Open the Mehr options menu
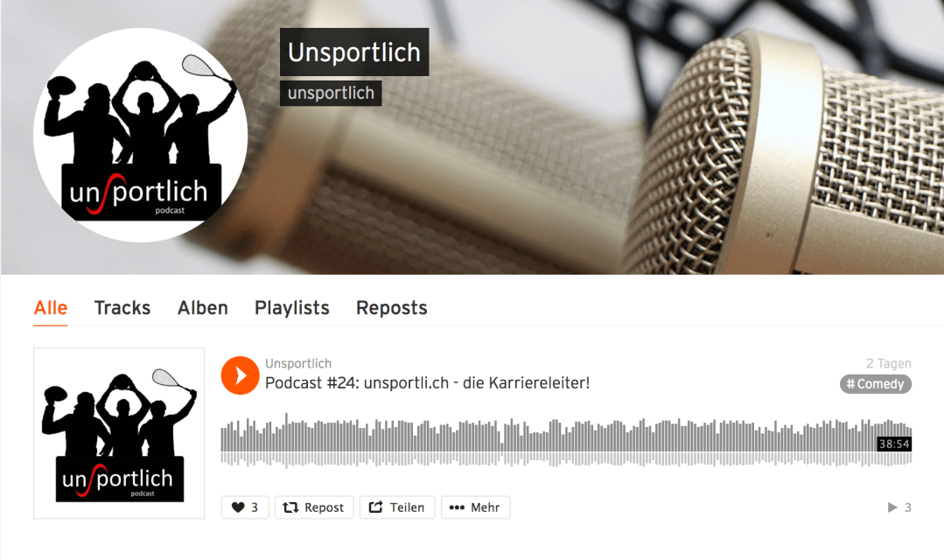Viewport: 944px width, 560px height. pos(475,507)
